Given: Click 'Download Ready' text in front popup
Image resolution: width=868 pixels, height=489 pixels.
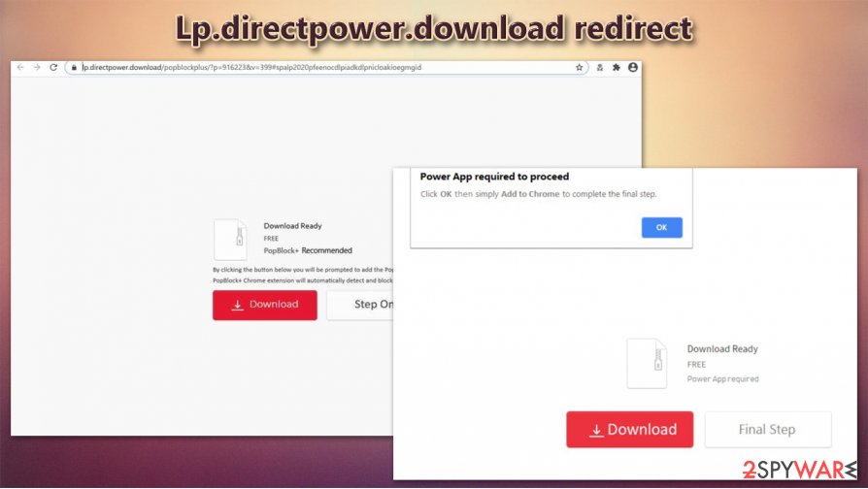Looking at the screenshot, I should 722,349.
